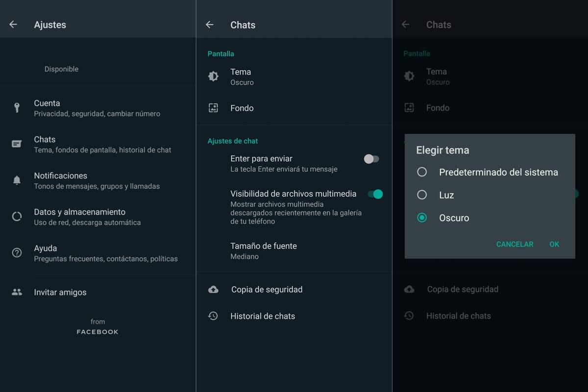This screenshot has height=392, width=588.
Task: Go back from the Ajustes screen
Action: point(14,24)
